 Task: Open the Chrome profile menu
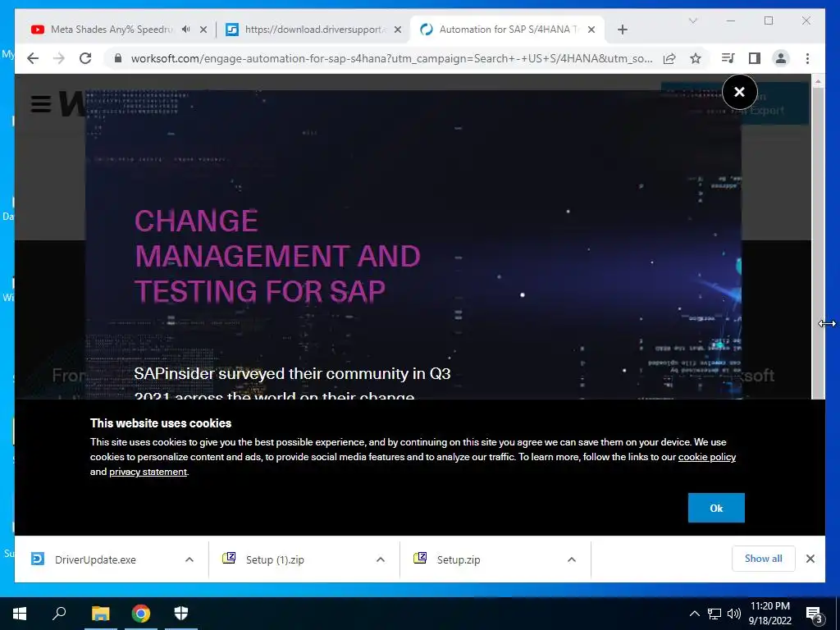pos(781,58)
